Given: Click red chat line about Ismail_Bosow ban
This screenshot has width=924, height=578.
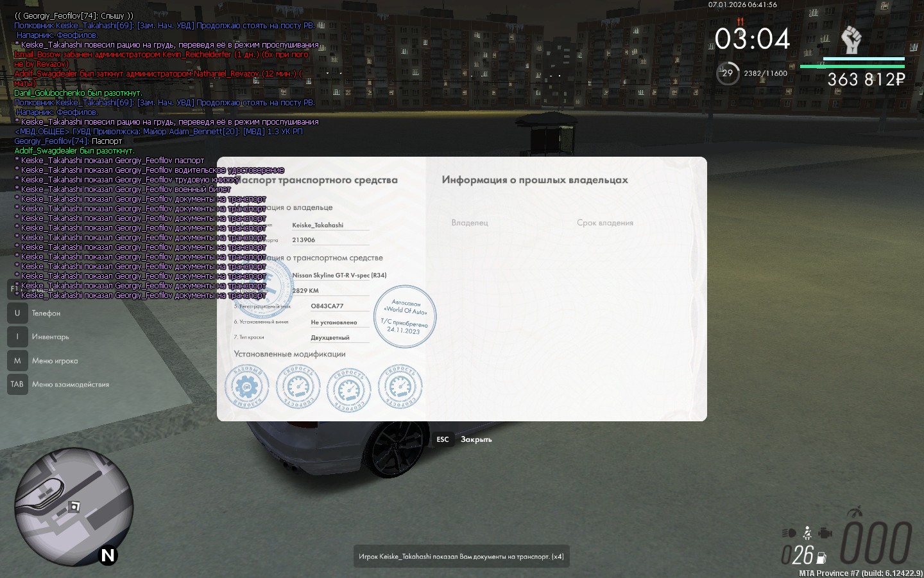Looking at the screenshot, I should [162, 59].
